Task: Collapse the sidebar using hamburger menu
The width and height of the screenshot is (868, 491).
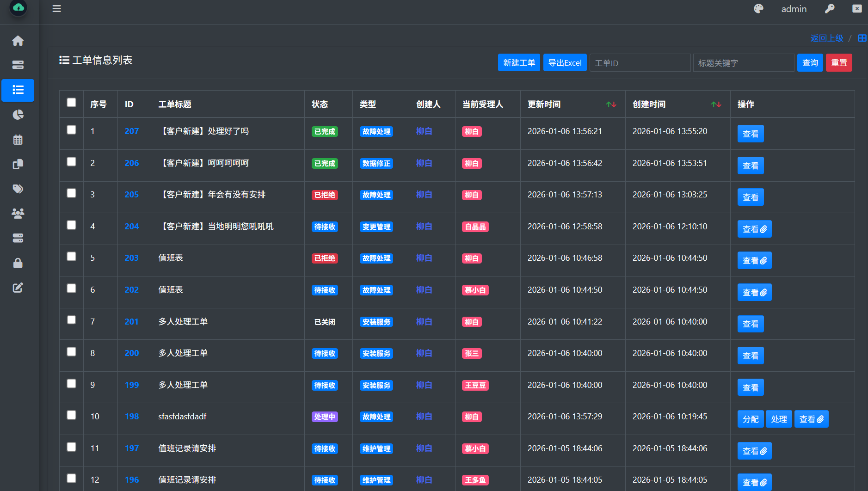Action: click(56, 8)
